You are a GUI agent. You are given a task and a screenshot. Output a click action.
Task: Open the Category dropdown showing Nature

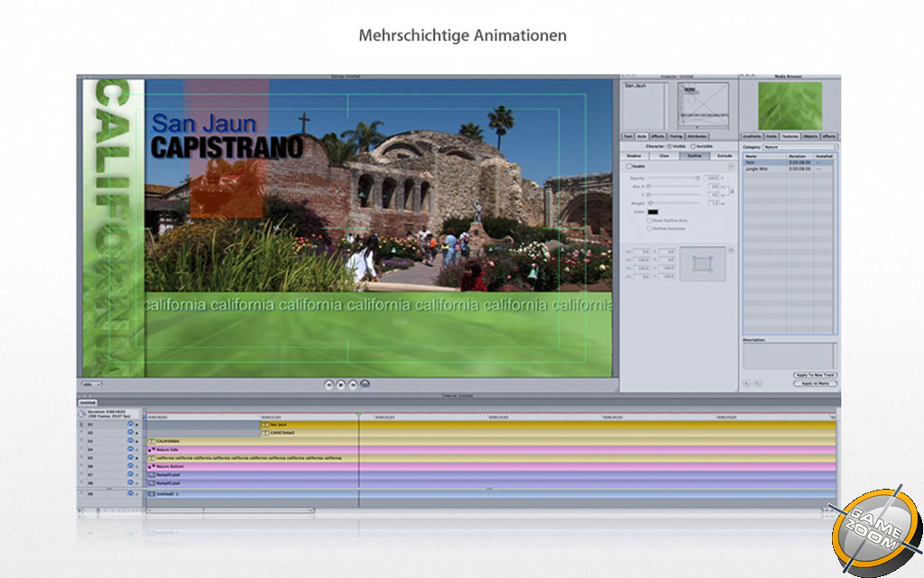click(799, 147)
